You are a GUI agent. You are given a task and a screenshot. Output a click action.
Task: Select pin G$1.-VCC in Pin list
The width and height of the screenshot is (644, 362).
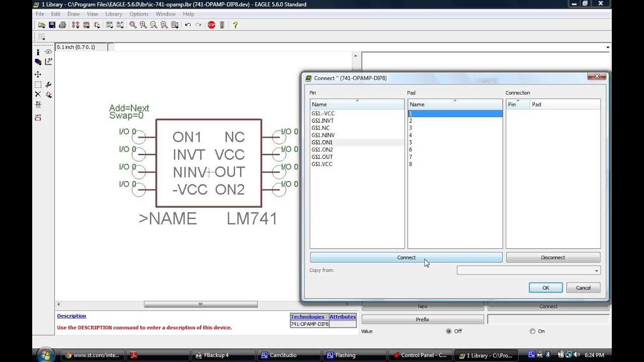[357, 114]
